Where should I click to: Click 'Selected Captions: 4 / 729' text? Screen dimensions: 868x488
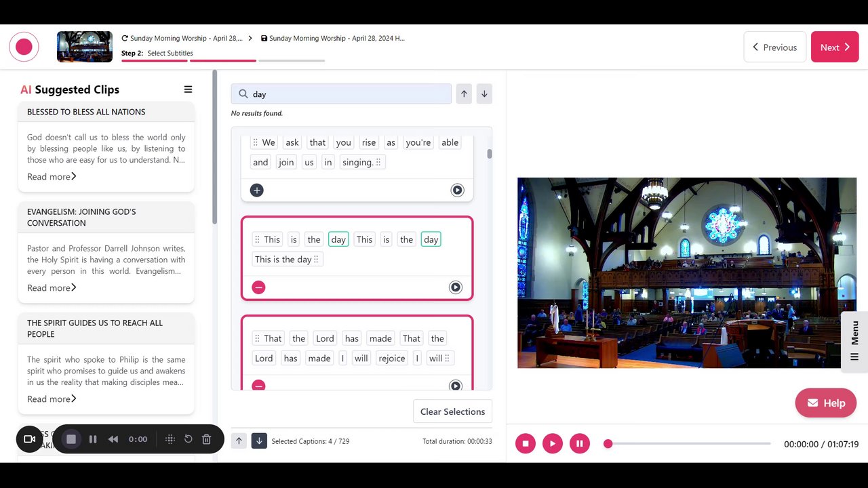click(x=311, y=441)
